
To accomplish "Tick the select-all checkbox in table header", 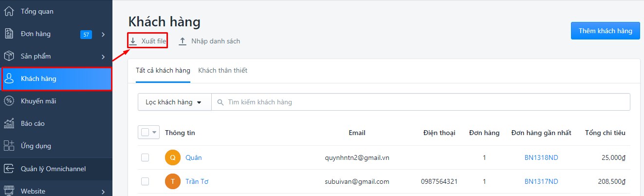I will tap(145, 132).
